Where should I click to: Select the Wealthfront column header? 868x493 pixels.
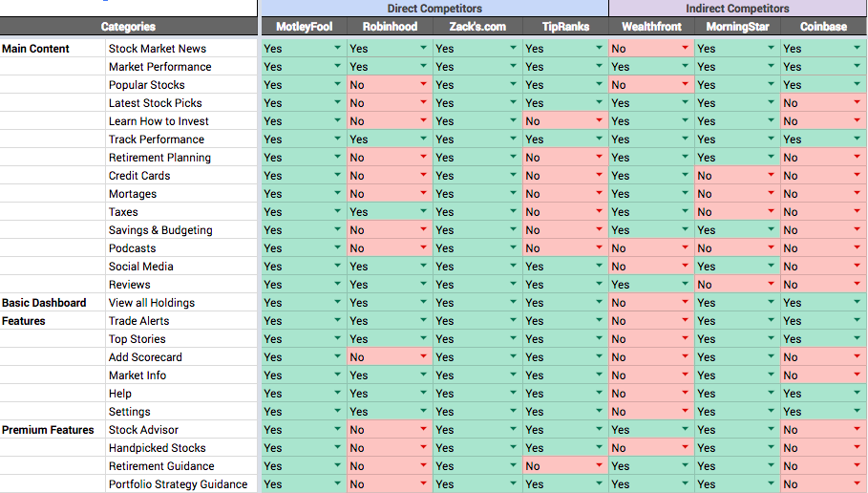click(651, 26)
